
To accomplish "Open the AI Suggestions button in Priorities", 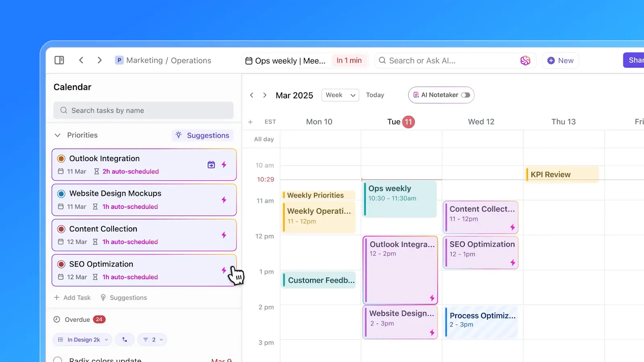I will [202, 135].
